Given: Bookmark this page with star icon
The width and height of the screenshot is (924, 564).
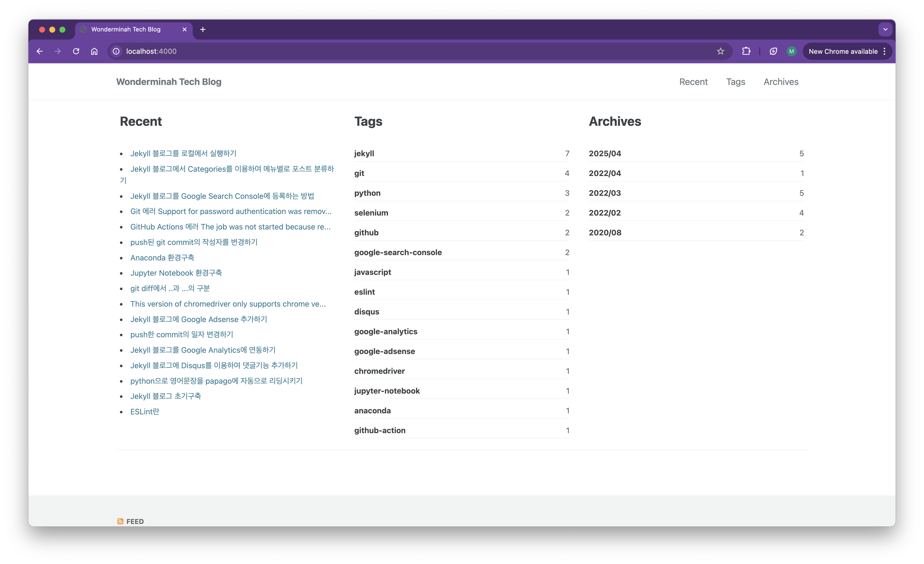Looking at the screenshot, I should coord(720,51).
